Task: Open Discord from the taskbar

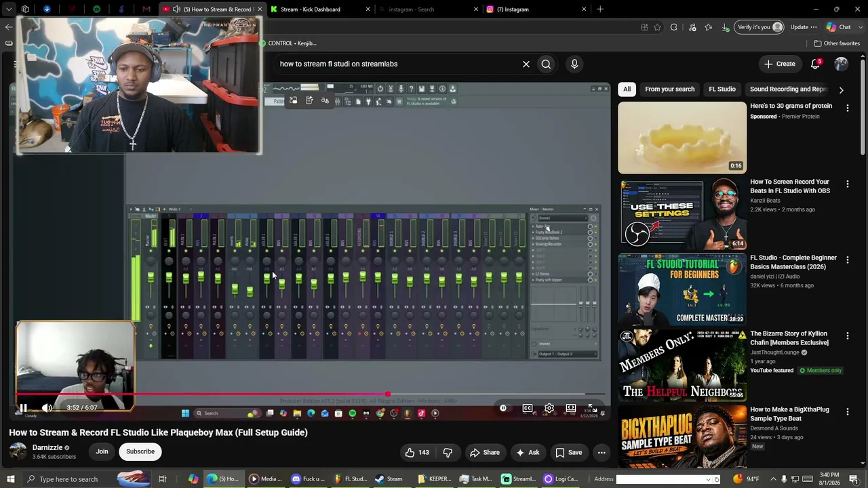Action: pyautogui.click(x=307, y=479)
